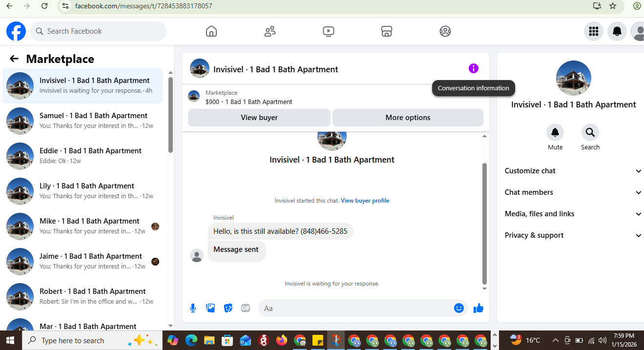This screenshot has height=350, width=644.
Task: Expand the Customize chat section
Action: tap(573, 171)
